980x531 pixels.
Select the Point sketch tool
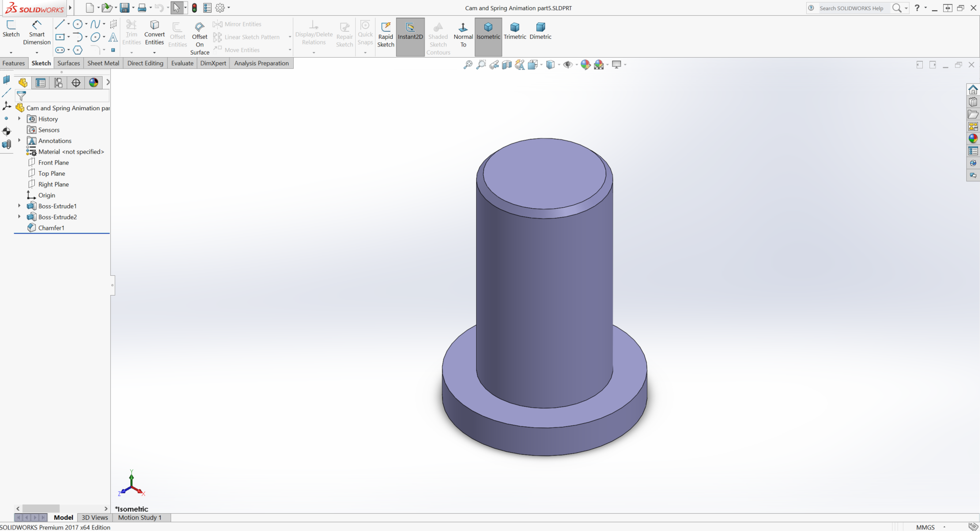[113, 50]
